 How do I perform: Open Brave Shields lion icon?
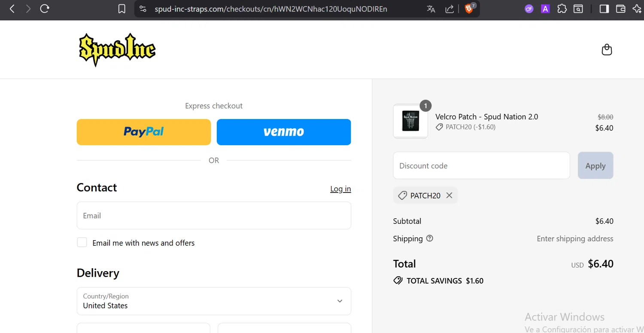coord(470,8)
